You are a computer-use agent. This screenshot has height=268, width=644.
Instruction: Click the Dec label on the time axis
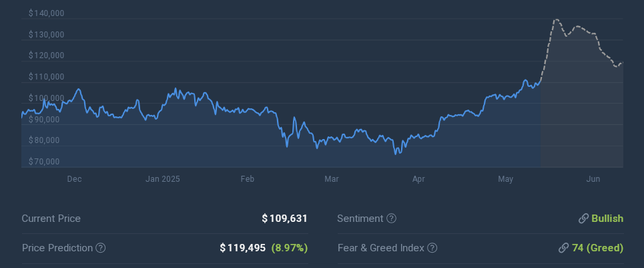coord(74,179)
